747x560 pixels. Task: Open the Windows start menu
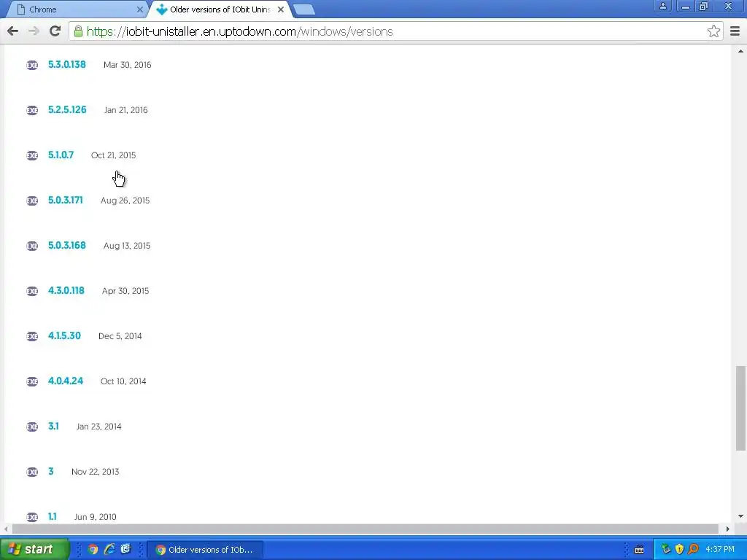tap(34, 550)
